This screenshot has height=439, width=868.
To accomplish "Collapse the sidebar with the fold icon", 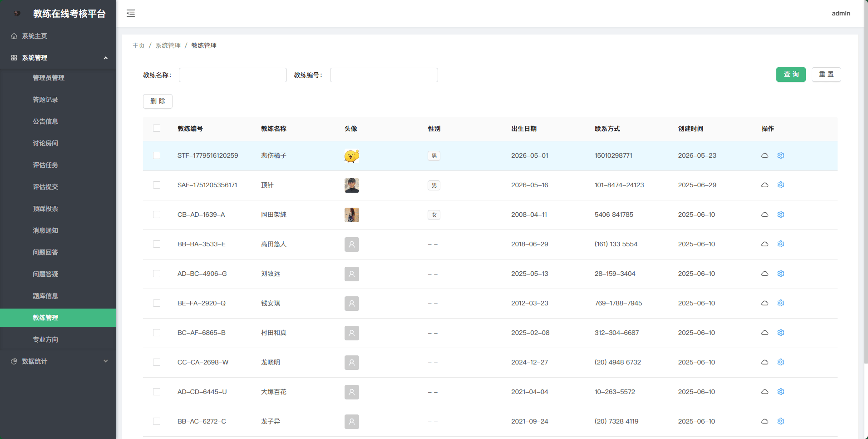I will (x=131, y=13).
